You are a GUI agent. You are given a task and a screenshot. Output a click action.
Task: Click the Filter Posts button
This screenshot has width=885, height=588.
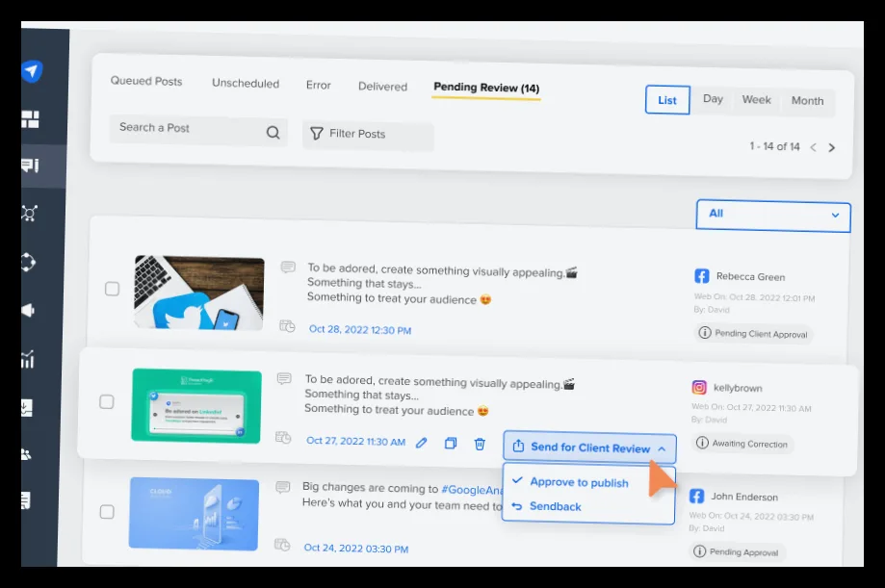click(368, 135)
